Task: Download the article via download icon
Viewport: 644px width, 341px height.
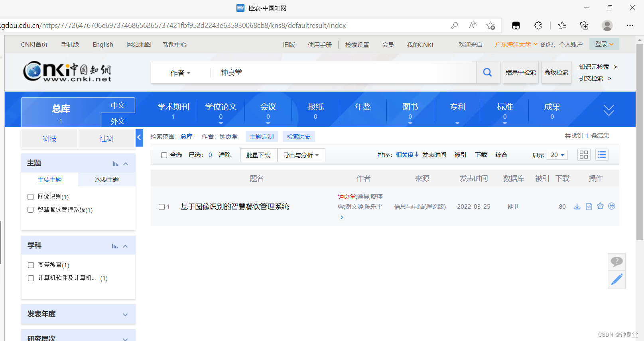Action: tap(577, 206)
